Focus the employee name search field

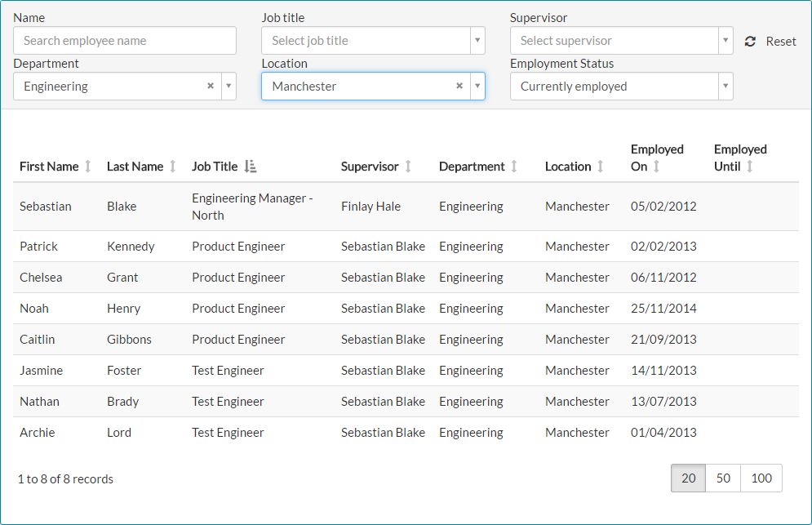pyautogui.click(x=125, y=41)
